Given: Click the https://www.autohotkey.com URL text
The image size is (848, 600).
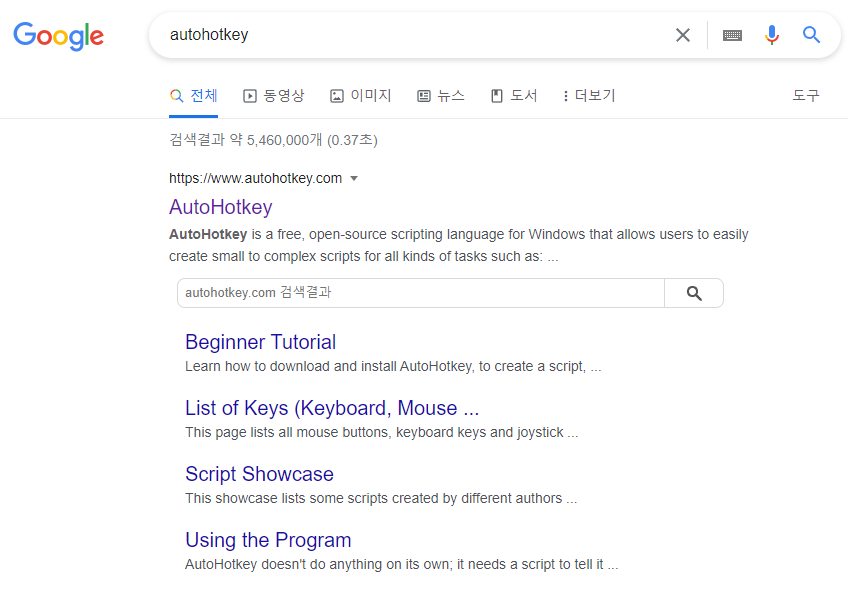Looking at the screenshot, I should coord(255,179).
